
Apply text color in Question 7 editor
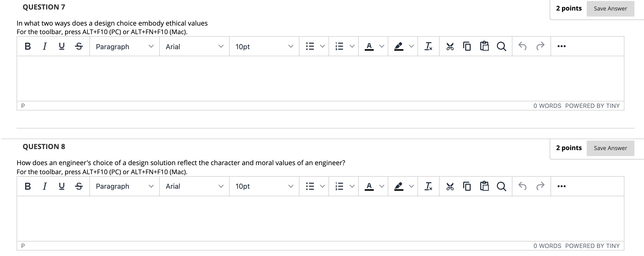click(x=369, y=46)
